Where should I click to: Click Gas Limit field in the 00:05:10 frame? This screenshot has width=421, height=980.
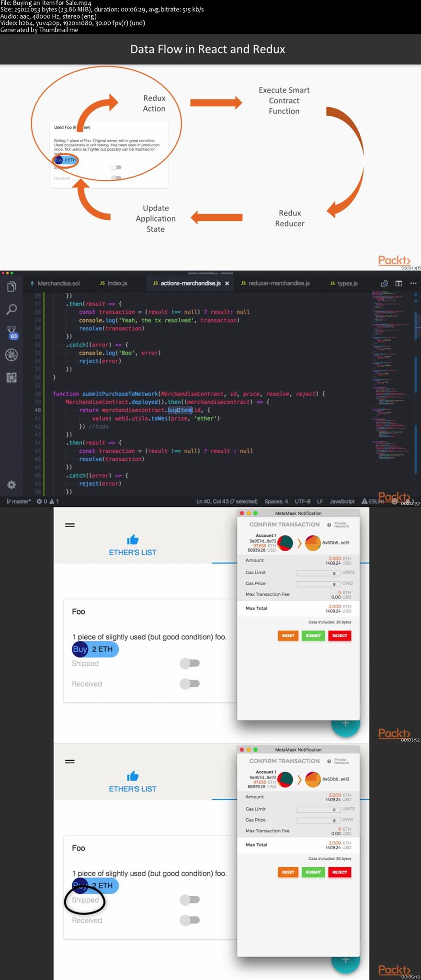pyautogui.click(x=318, y=809)
